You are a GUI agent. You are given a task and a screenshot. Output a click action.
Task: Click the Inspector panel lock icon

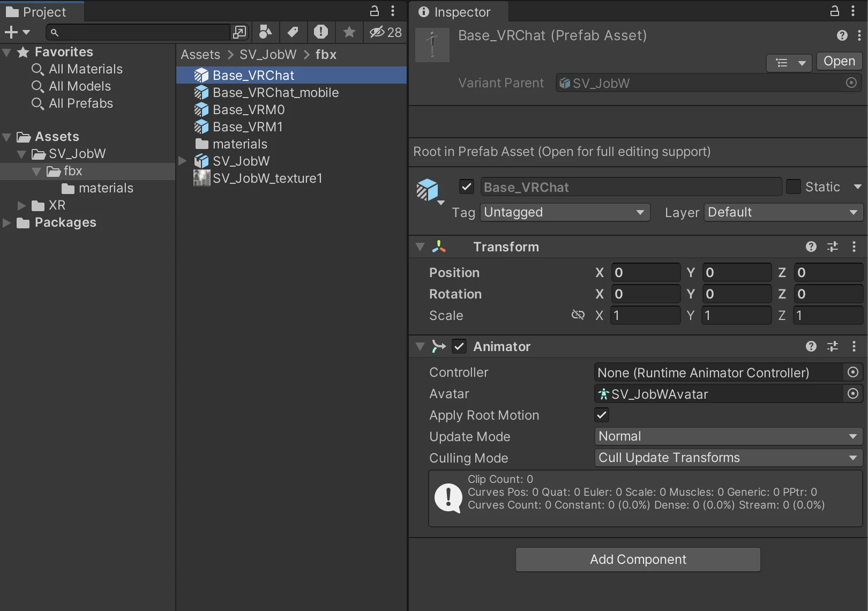(x=834, y=11)
